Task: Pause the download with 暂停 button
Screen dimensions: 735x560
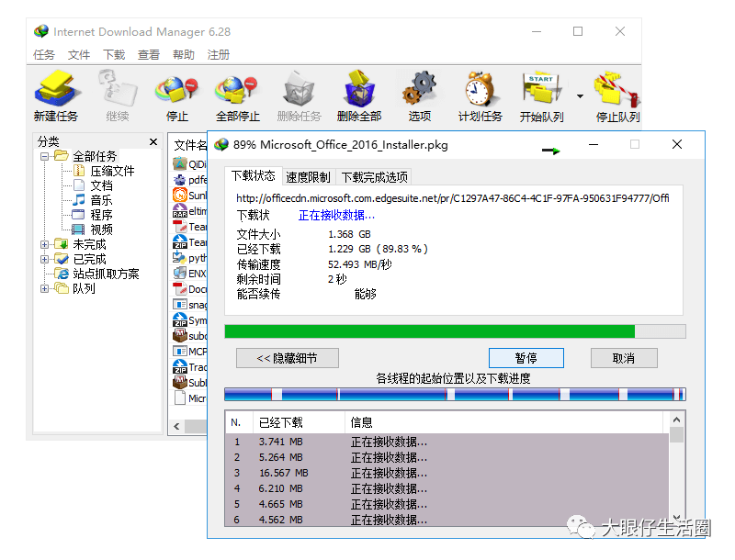Action: click(x=526, y=358)
